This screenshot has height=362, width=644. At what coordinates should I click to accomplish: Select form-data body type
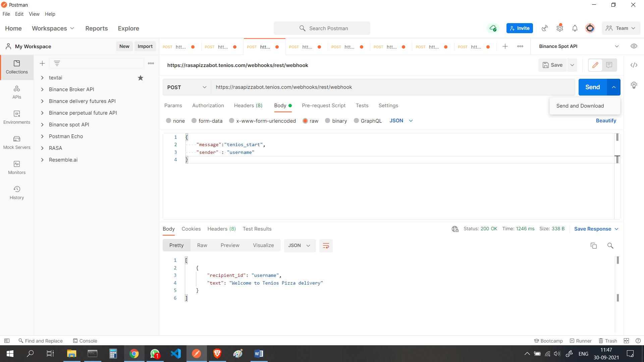tap(207, 121)
